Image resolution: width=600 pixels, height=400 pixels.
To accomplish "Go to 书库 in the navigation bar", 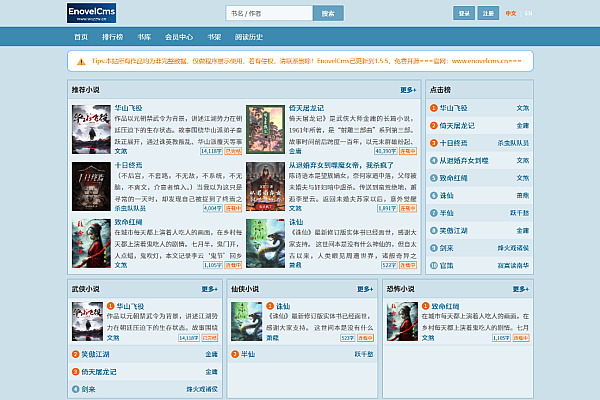I will point(144,37).
